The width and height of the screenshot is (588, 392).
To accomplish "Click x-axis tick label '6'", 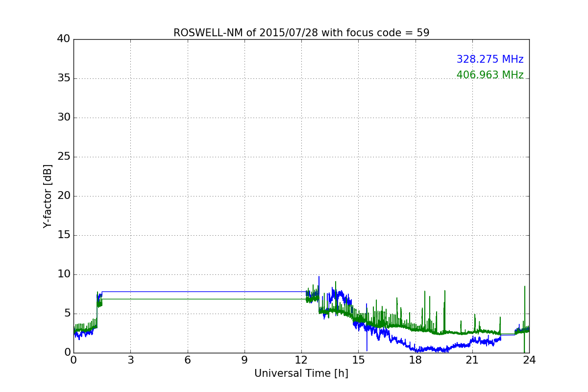I will coord(188,360).
